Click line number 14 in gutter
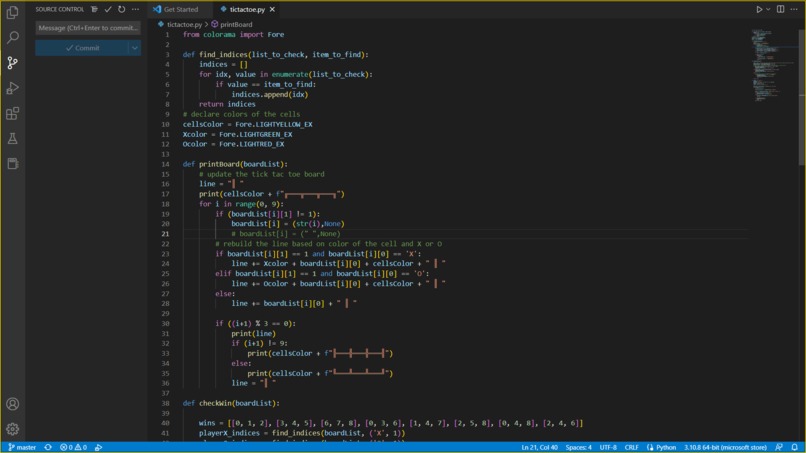Screen dimensions: 806x453 (x=165, y=164)
